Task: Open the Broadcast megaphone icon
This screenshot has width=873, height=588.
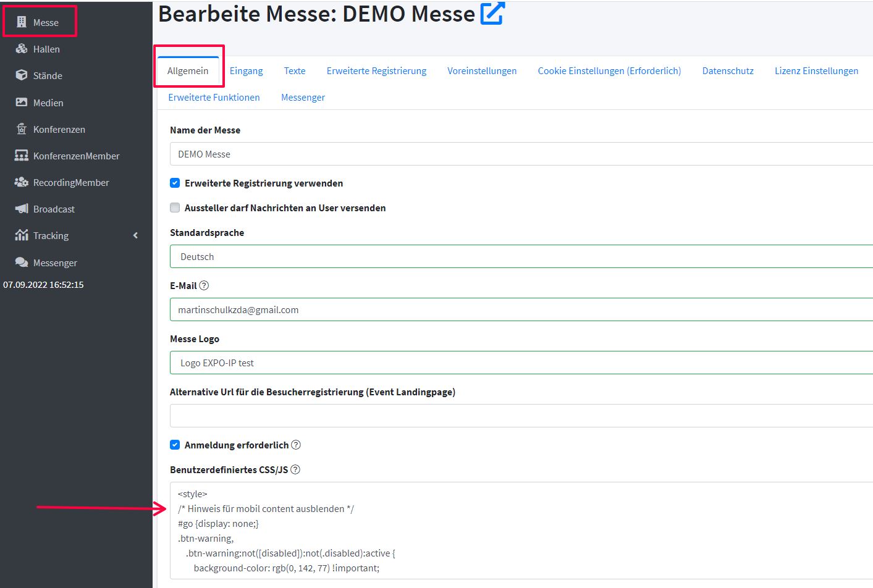Action: [x=22, y=209]
